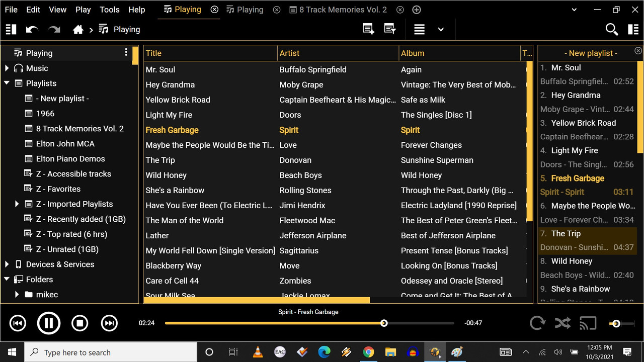Viewport: 644px width, 362px height.
Task: Open the Play menu
Action: pyautogui.click(x=83, y=10)
